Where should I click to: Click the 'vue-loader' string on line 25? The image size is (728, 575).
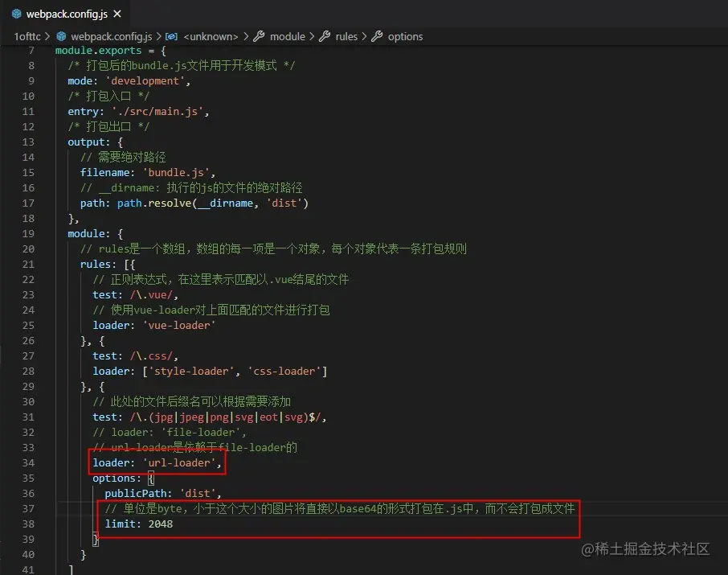coord(179,326)
